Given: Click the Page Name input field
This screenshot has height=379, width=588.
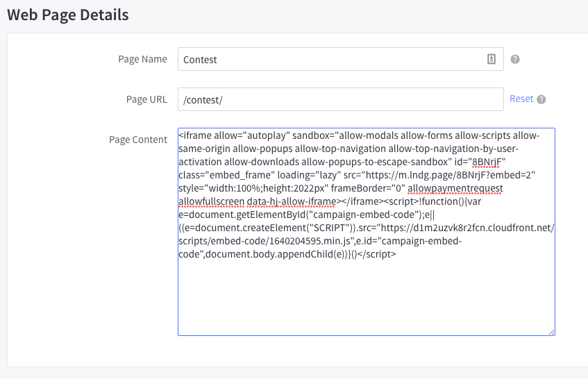Looking at the screenshot, I should pyautogui.click(x=340, y=59).
